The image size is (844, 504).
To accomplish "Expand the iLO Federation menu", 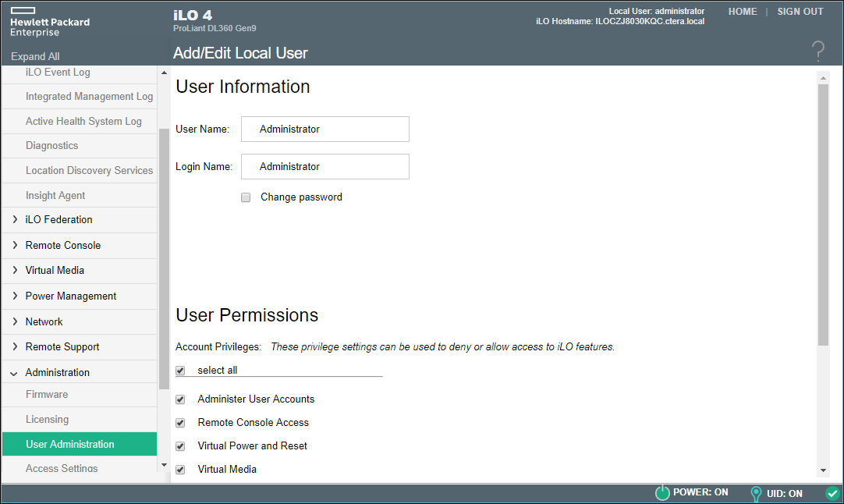I will tap(80, 220).
